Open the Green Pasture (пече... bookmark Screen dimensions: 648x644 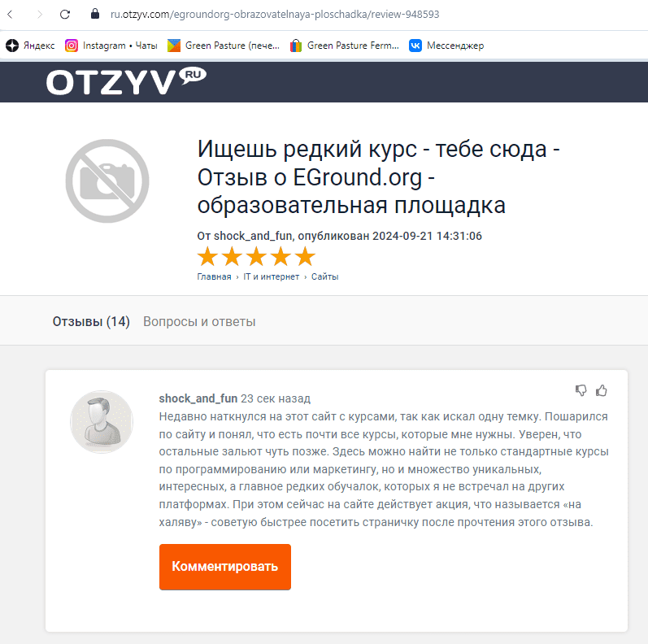[224, 46]
